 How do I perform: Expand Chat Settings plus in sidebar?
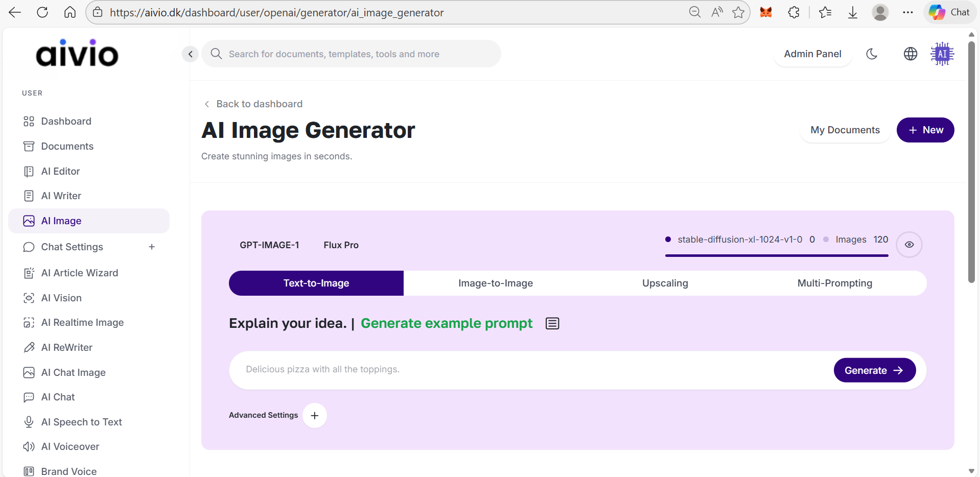click(x=152, y=247)
